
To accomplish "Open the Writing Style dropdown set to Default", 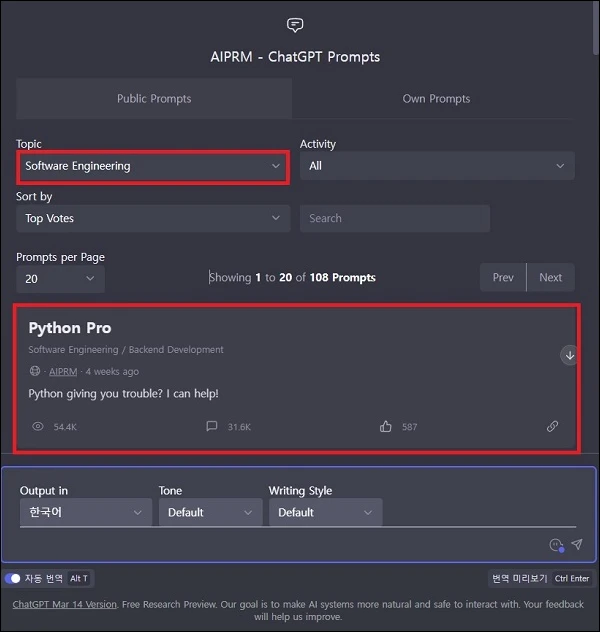I will point(326,512).
